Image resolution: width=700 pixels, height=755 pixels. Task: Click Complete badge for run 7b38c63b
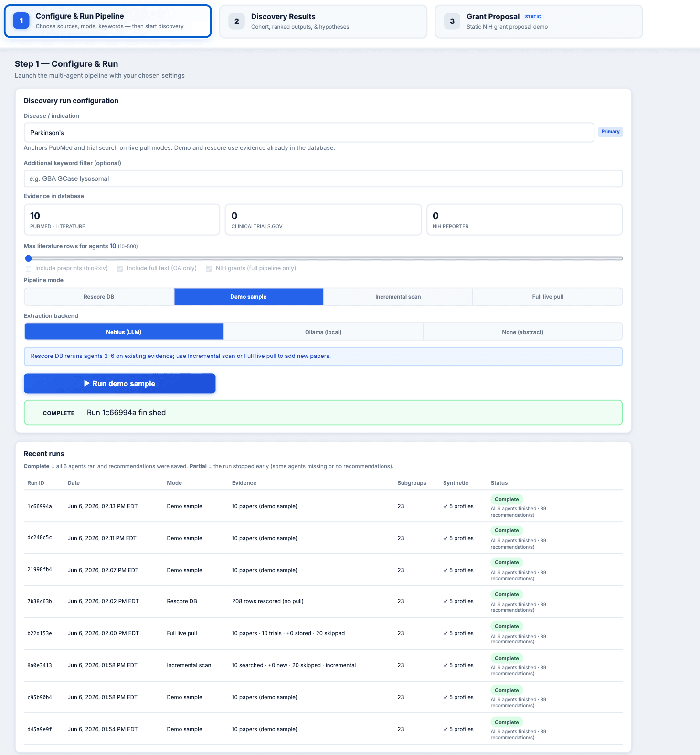click(507, 594)
